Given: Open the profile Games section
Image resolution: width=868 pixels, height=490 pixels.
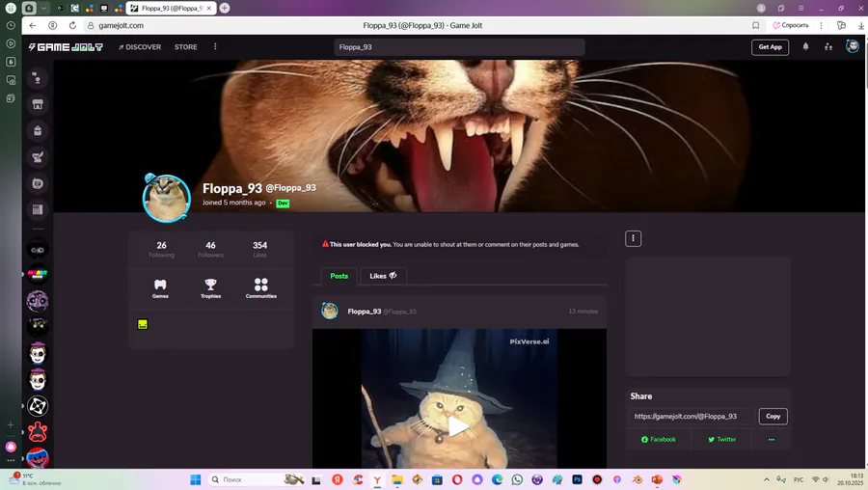Looking at the screenshot, I should (160, 288).
